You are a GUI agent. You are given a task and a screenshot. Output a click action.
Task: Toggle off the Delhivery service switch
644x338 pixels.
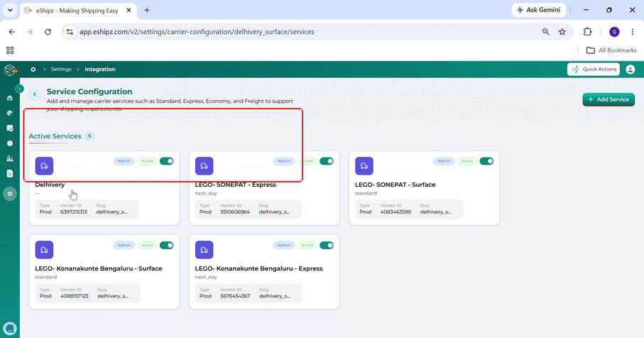click(167, 161)
